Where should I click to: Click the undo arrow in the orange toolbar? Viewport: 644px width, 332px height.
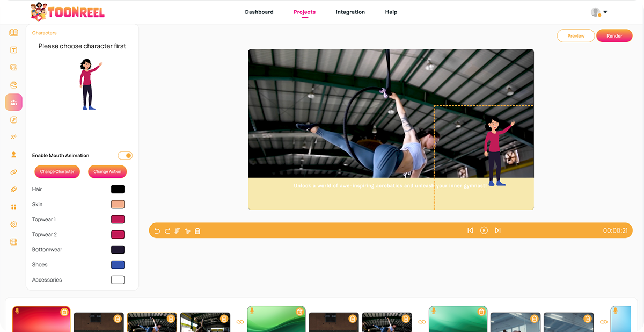click(x=157, y=230)
